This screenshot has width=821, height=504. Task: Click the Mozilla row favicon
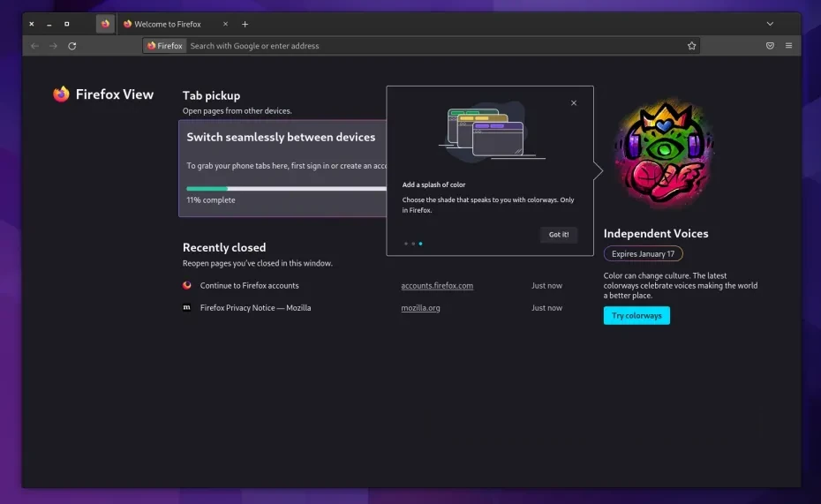(186, 308)
